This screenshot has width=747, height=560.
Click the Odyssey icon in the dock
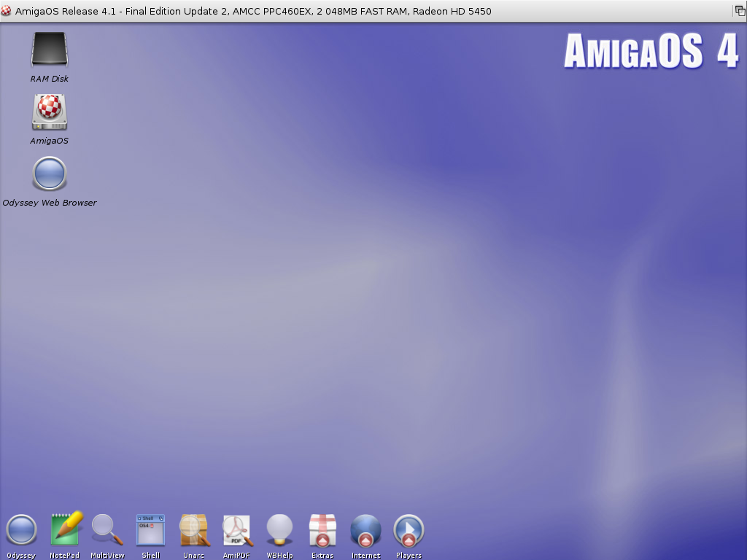(x=21, y=530)
